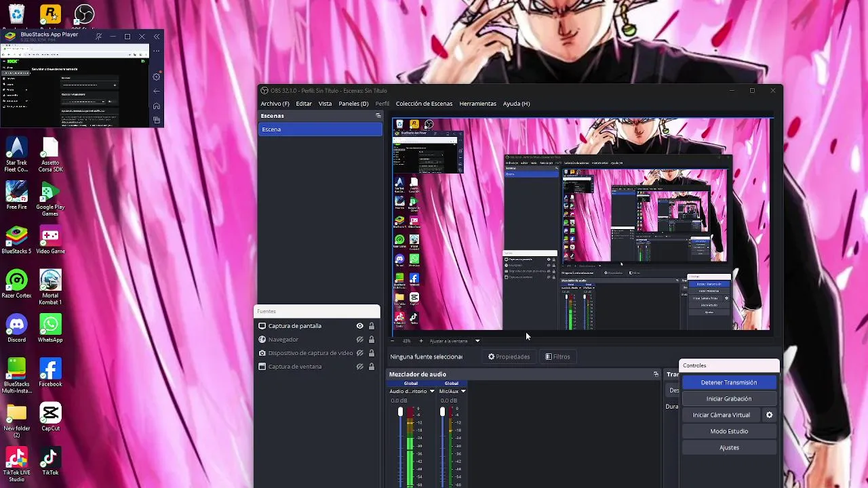Show Dispositivo de captura de video source
Screen dimensions: 868x488
(360, 353)
